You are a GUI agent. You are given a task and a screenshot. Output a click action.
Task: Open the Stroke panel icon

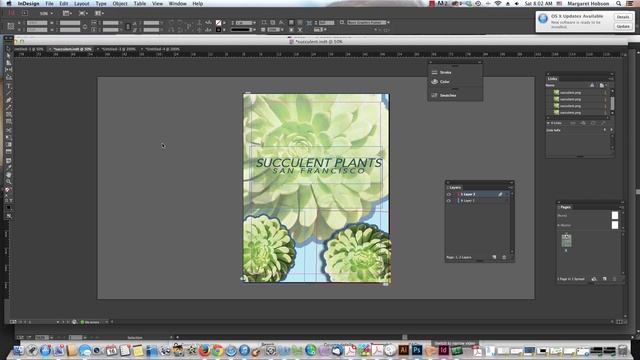coord(435,72)
